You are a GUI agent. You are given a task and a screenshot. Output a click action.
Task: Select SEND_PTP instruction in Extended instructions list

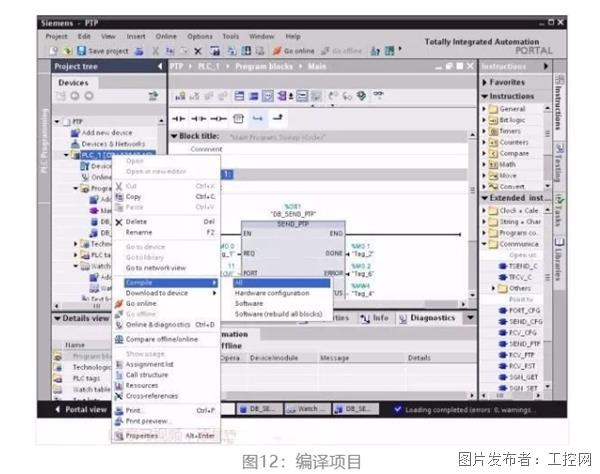(518, 343)
